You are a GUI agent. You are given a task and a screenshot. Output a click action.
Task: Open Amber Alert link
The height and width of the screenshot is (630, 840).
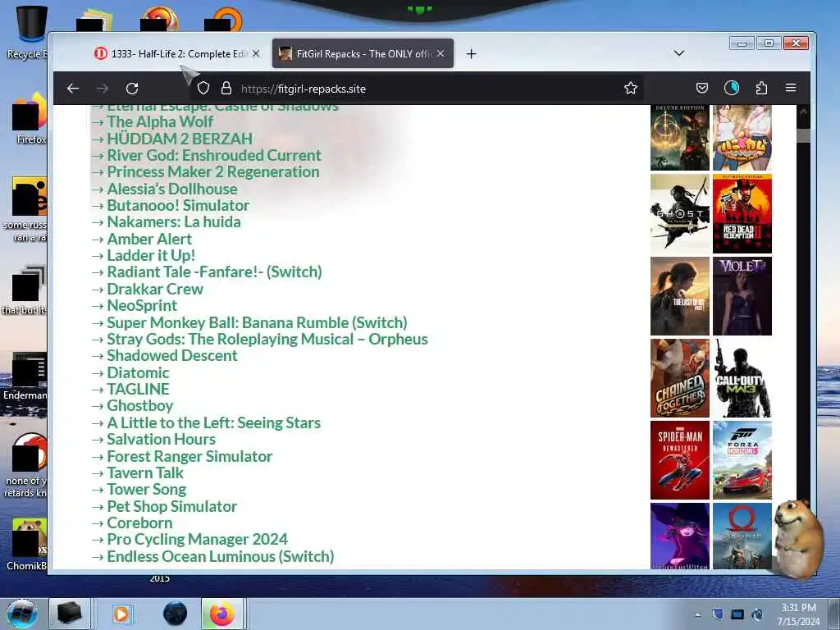(x=149, y=239)
